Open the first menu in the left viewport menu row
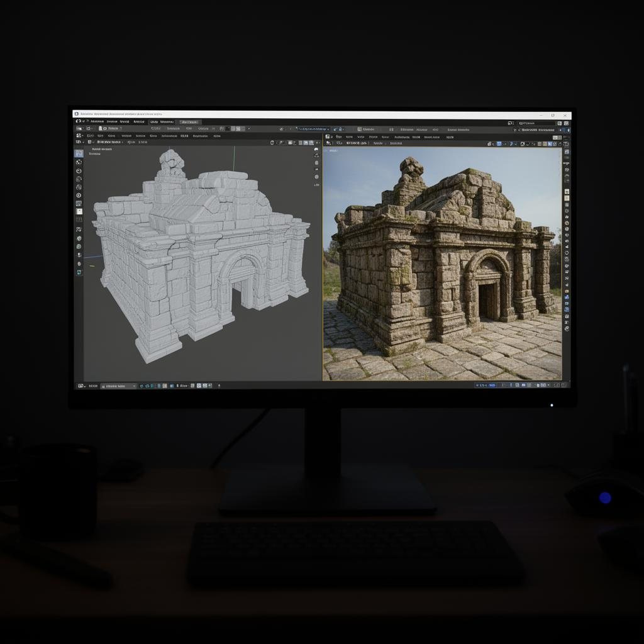This screenshot has height=644, width=644. (91, 136)
